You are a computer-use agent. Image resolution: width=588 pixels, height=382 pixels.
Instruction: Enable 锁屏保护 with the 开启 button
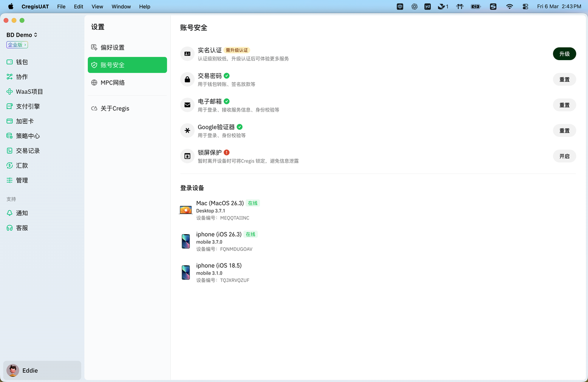(x=564, y=156)
